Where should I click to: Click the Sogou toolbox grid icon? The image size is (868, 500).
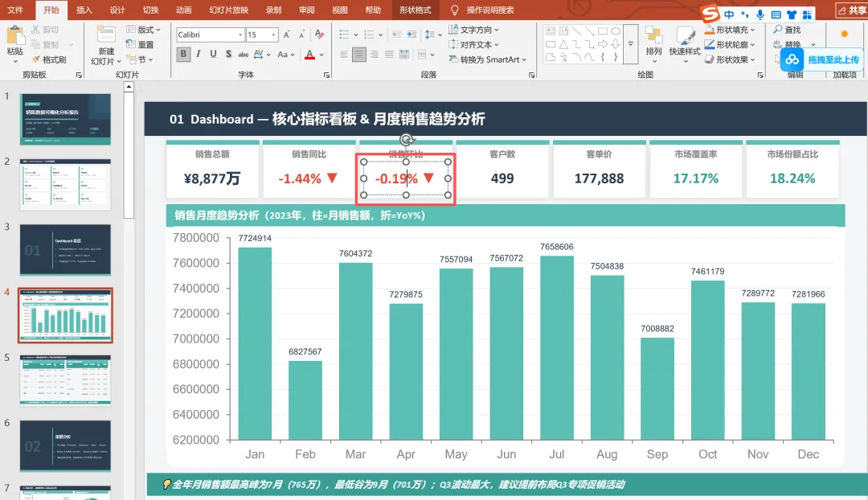(x=807, y=14)
